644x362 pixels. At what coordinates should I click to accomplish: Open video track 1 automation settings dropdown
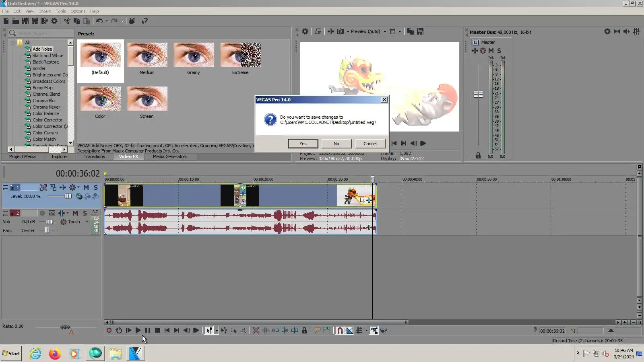pos(78,187)
